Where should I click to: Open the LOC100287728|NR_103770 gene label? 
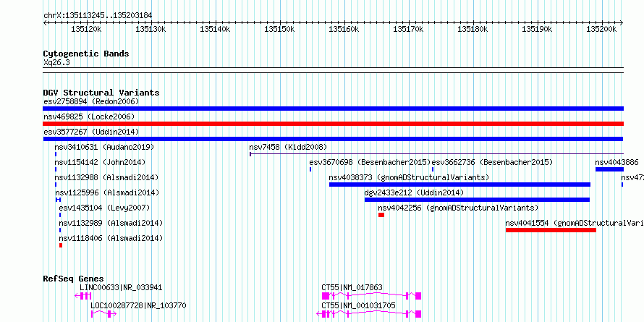138,305
